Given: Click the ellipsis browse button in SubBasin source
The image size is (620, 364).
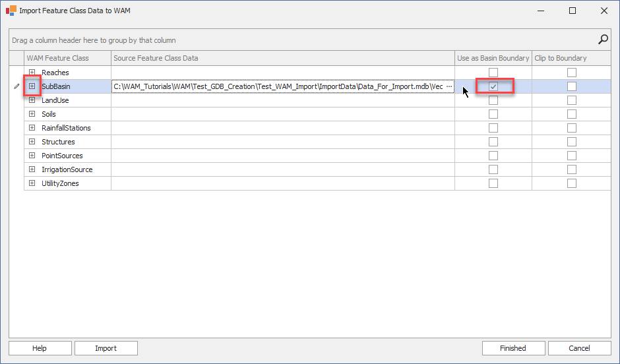Looking at the screenshot, I should (449, 86).
